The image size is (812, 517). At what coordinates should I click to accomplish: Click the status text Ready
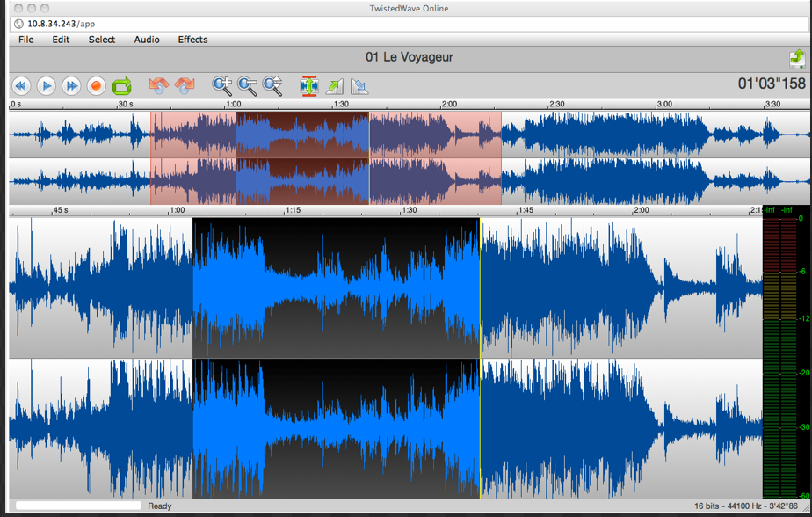(160, 506)
